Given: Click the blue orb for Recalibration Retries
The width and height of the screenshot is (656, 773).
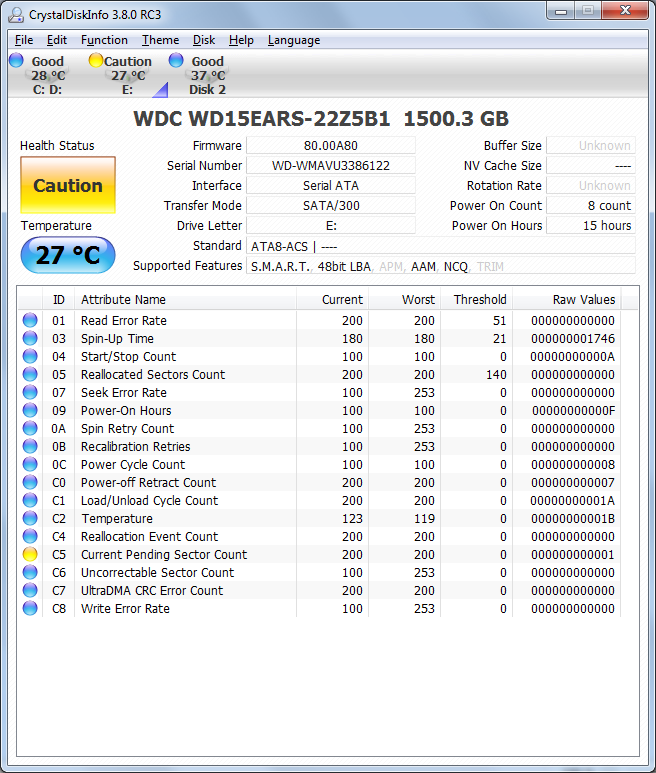Looking at the screenshot, I should point(30,446).
